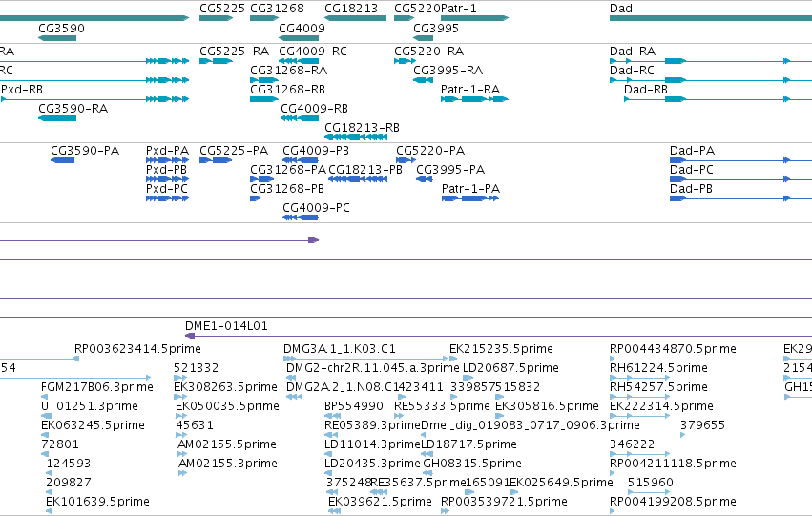
Task: Click transcript Pxd-RB label
Action: [x=22, y=90]
